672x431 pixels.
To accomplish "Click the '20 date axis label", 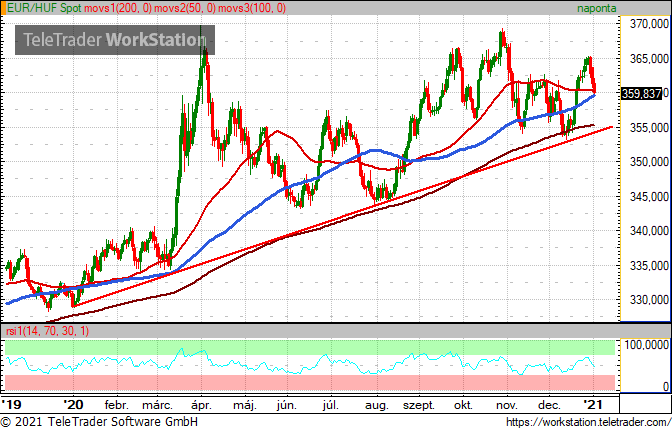I will click(73, 405).
